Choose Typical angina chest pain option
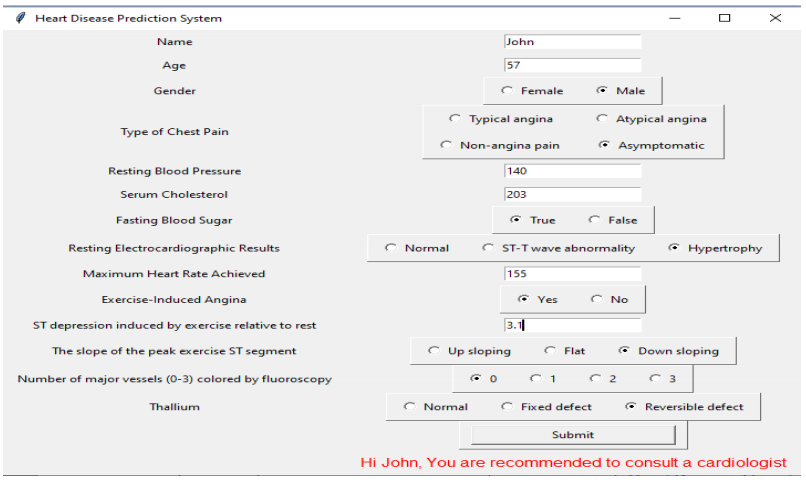This screenshot has width=806, height=484. coord(456,118)
